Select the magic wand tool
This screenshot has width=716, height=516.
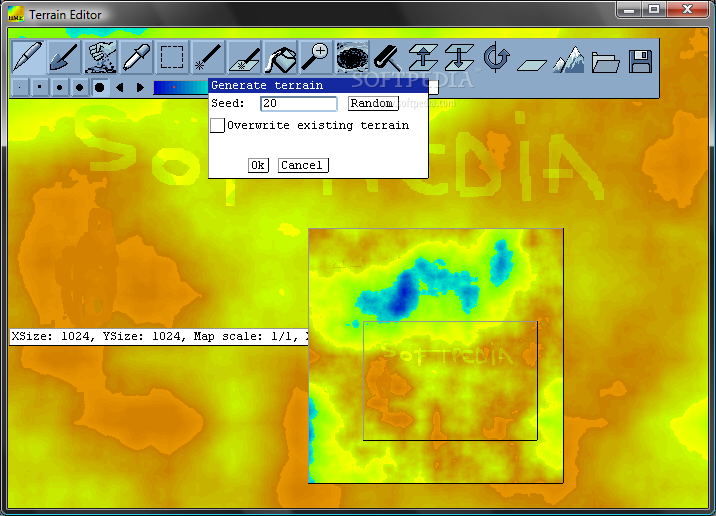208,57
